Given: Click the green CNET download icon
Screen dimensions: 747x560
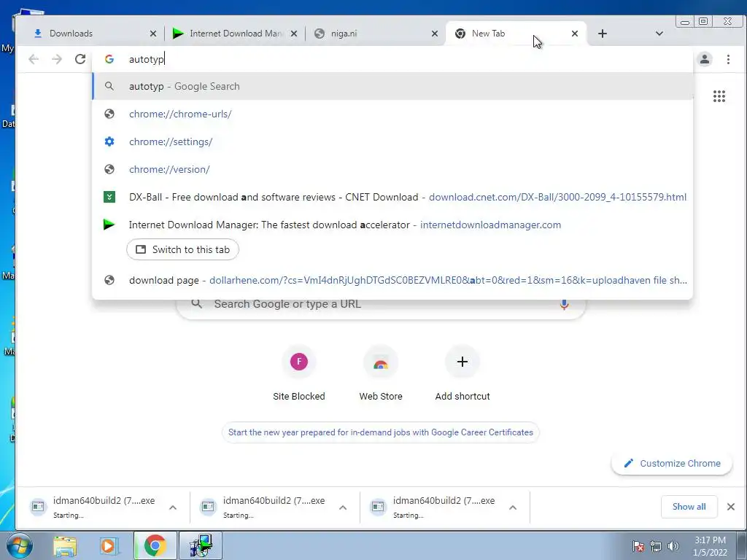Looking at the screenshot, I should 109,197.
